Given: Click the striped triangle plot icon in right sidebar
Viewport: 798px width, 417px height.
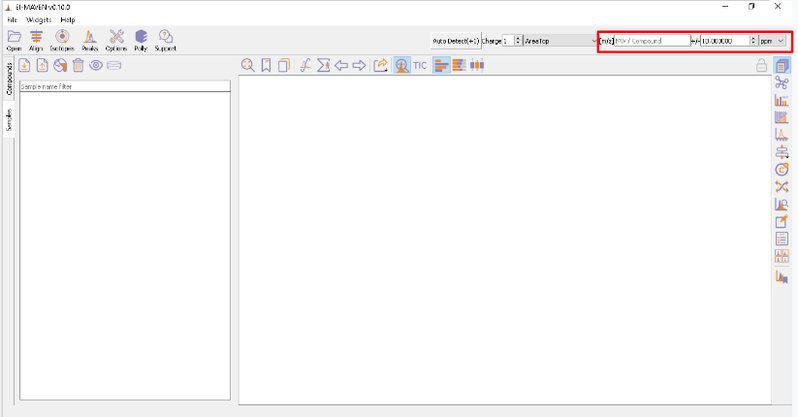Looking at the screenshot, I should (x=782, y=118).
